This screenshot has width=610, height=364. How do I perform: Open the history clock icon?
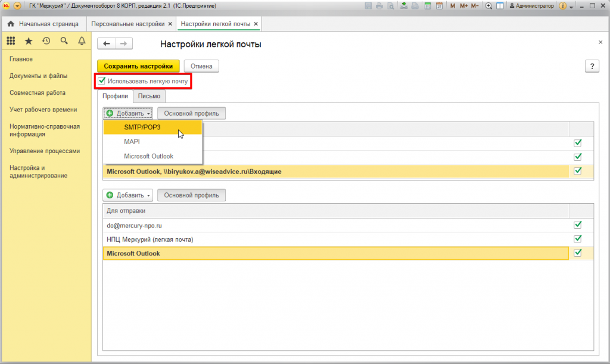pyautogui.click(x=46, y=41)
